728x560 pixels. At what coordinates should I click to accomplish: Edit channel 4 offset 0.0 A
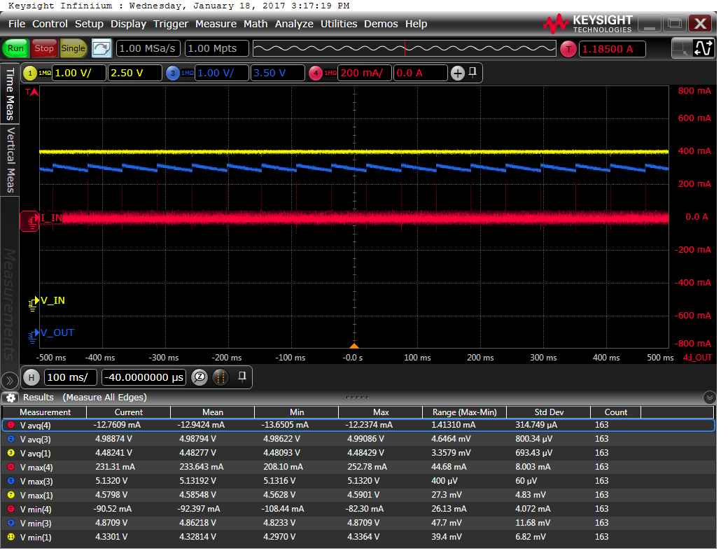point(421,73)
